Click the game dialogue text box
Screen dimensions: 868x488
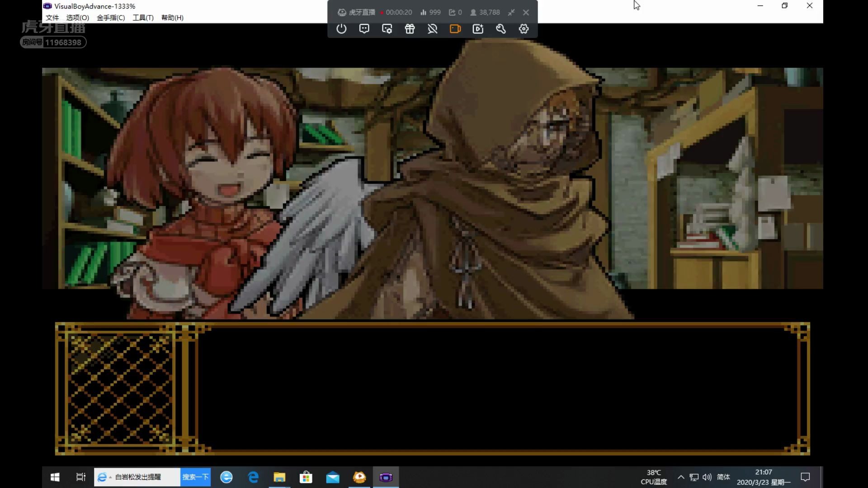[x=497, y=388]
